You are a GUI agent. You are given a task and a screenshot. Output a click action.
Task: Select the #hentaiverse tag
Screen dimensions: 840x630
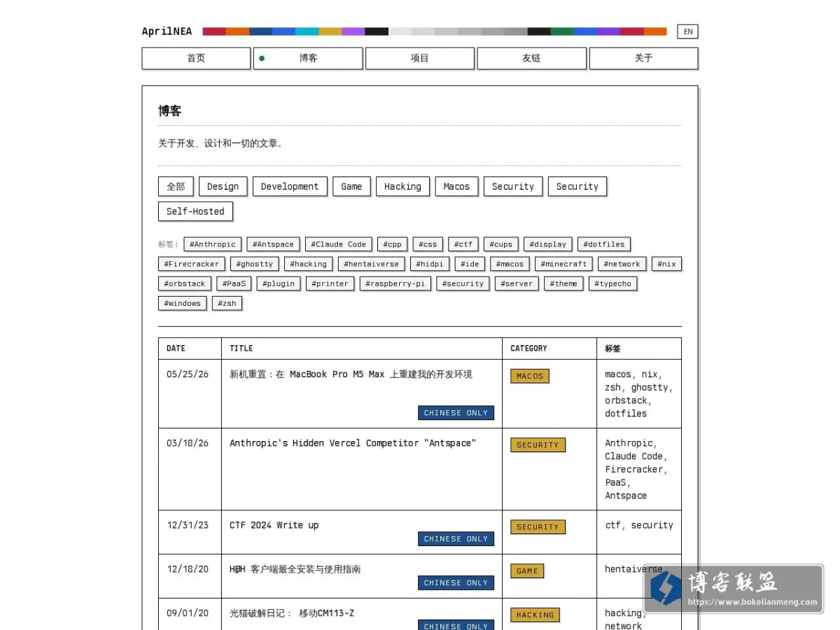point(372,264)
